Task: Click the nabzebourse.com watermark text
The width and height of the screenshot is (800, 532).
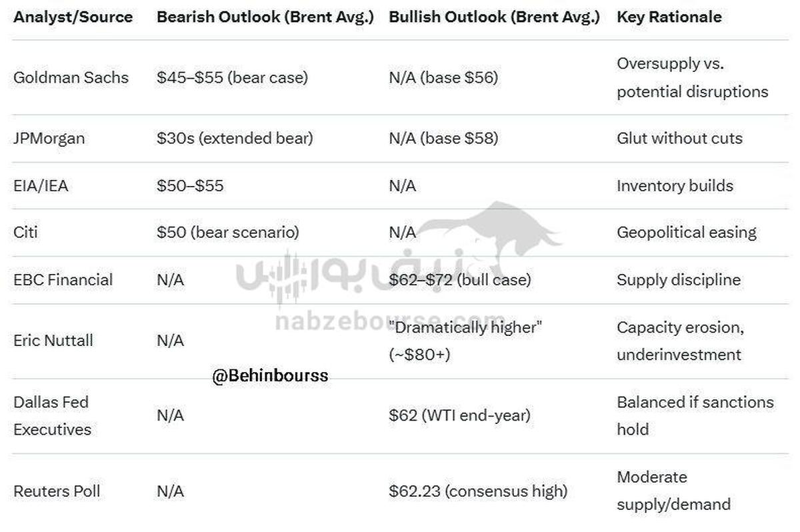Action: [390, 322]
